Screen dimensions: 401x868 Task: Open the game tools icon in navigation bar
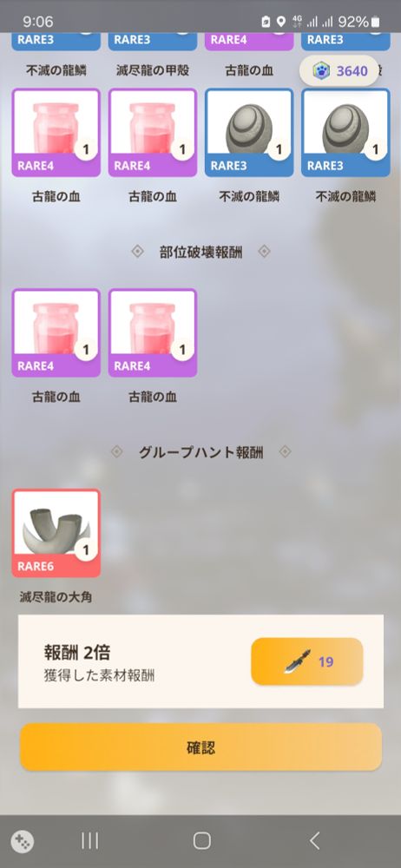pos(23,841)
